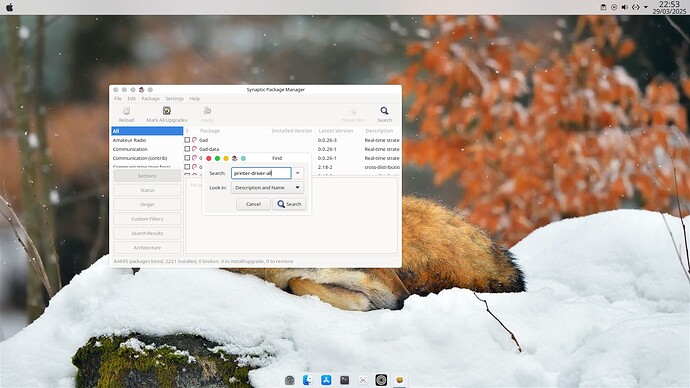The width and height of the screenshot is (690, 388).
Task: Open the Package menu
Action: 150,99
